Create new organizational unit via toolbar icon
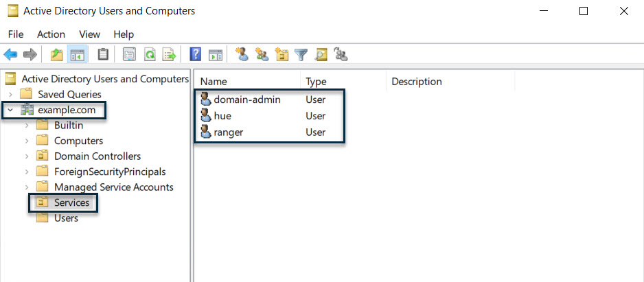Screen dimensions: 644x282 coord(281,54)
